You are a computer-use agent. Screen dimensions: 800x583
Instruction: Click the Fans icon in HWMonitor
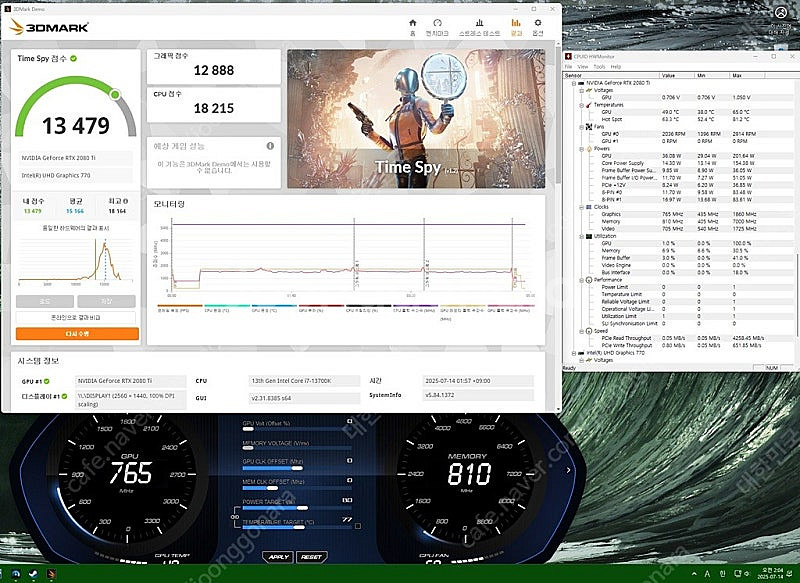click(x=589, y=126)
